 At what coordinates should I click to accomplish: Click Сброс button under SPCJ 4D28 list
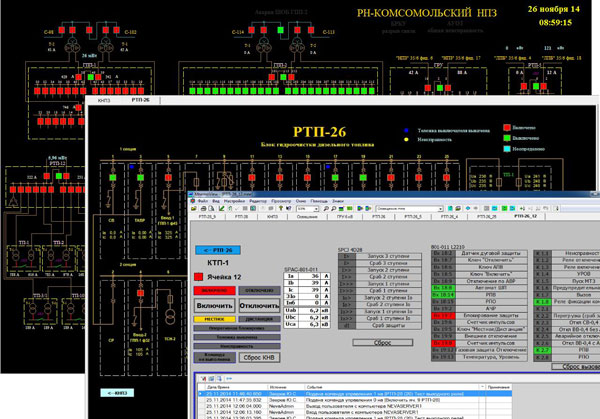point(382,342)
